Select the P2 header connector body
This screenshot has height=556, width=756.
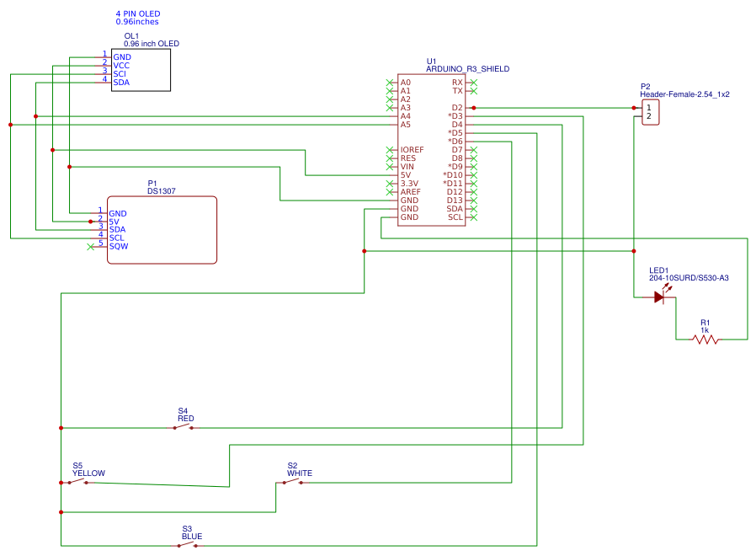click(x=651, y=112)
